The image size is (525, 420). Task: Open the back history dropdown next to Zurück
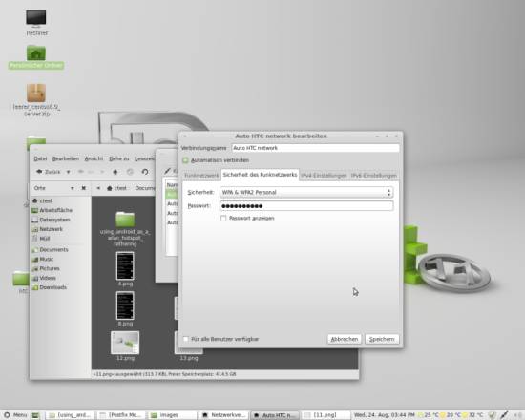(69, 172)
